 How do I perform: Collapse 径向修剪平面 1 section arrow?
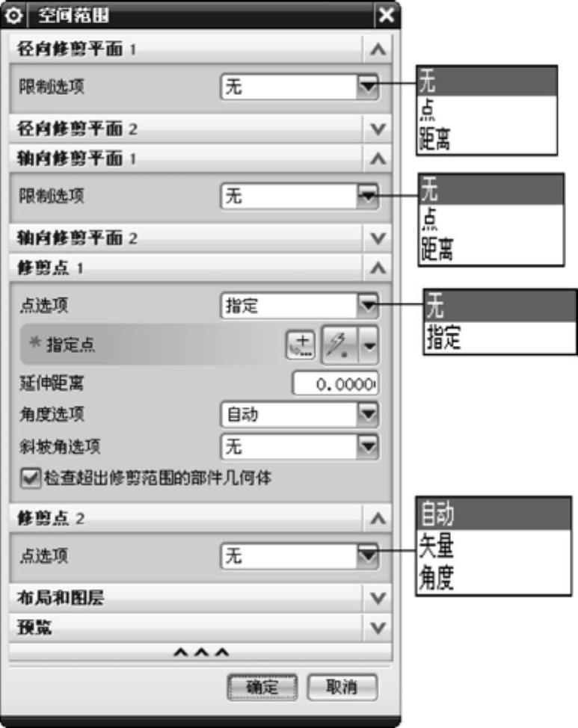point(378,49)
